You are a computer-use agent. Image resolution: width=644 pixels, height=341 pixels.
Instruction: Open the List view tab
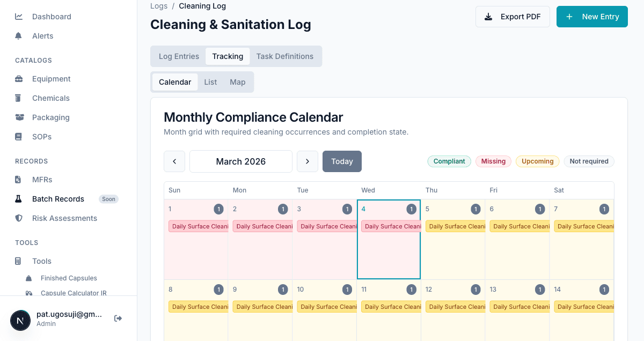[210, 81]
